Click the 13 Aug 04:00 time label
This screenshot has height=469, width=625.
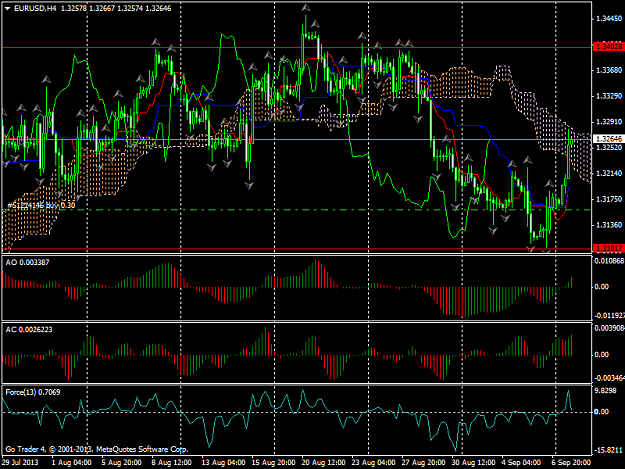tap(223, 462)
